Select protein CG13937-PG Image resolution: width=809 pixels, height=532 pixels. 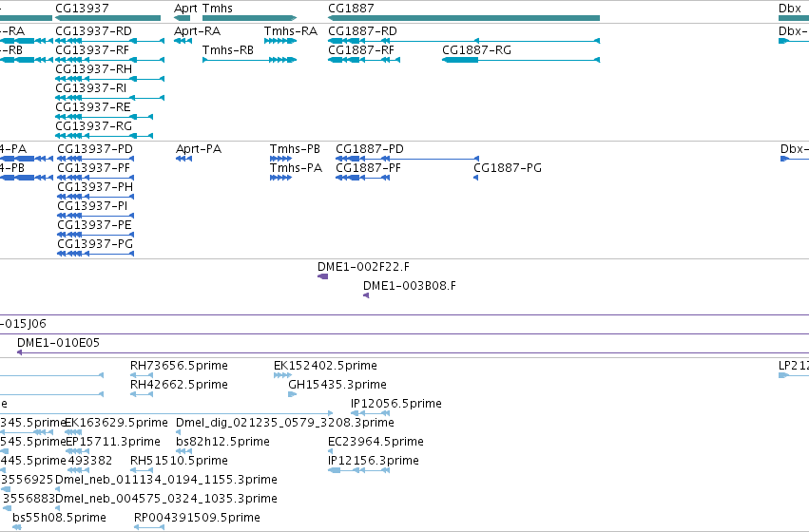(x=95, y=254)
